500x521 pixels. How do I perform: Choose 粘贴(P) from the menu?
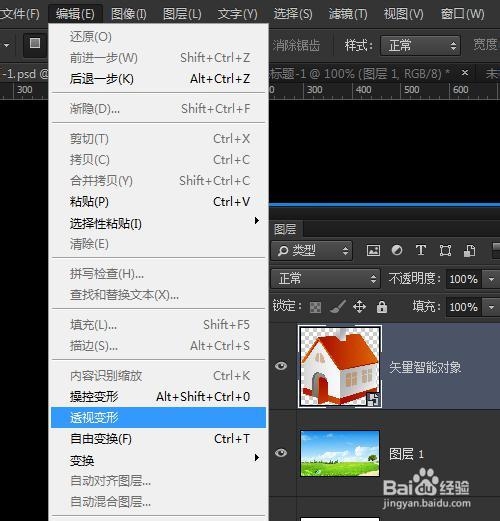coord(159,202)
